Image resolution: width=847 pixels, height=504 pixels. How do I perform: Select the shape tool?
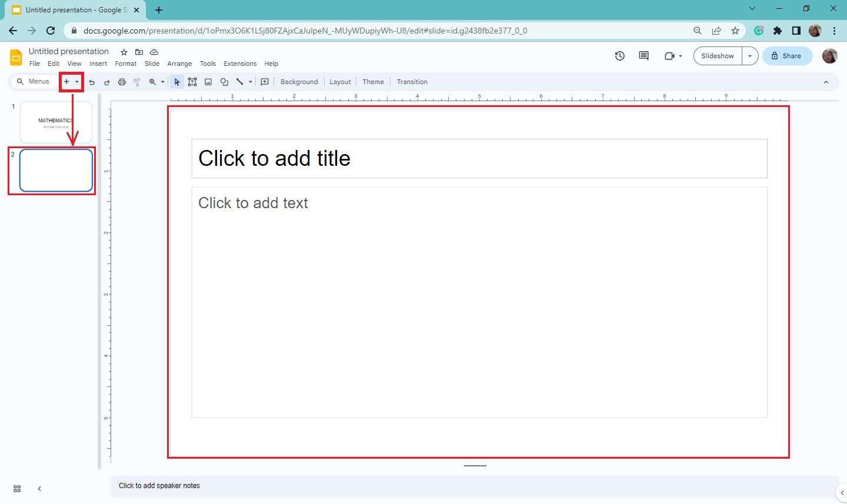[x=224, y=82]
